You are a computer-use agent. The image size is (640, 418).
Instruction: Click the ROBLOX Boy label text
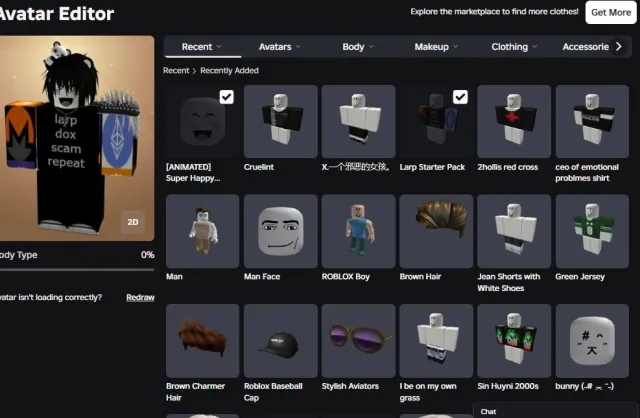tap(346, 276)
